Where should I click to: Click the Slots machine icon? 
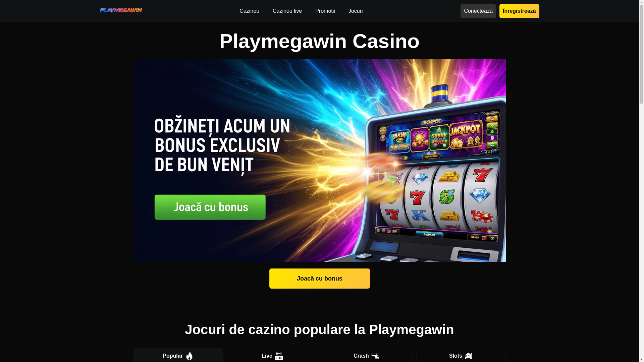click(x=469, y=356)
